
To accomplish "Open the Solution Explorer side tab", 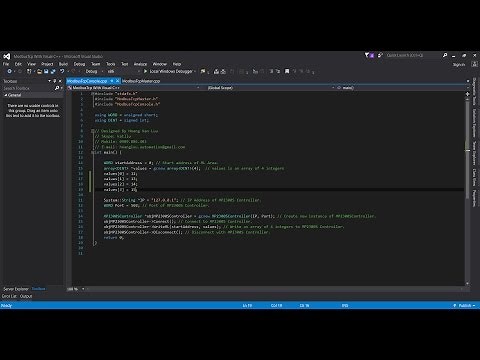I will [474, 123].
